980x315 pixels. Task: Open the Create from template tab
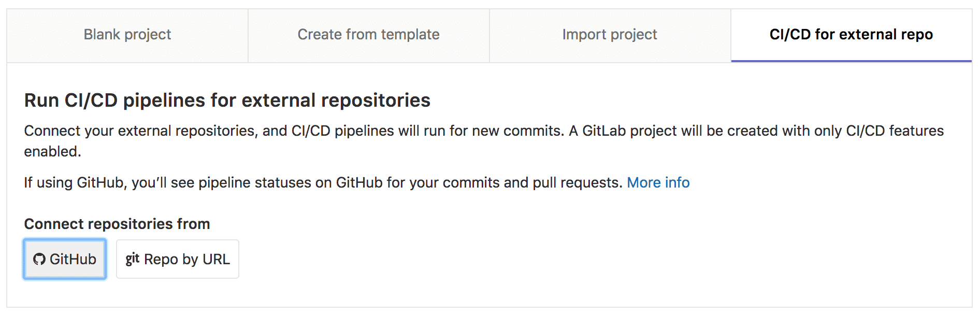coord(368,35)
